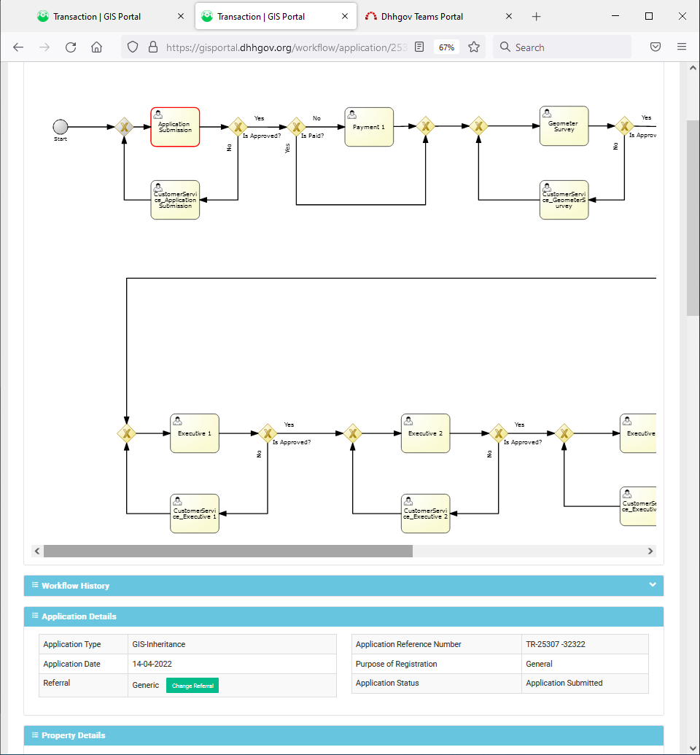The width and height of the screenshot is (700, 755).
Task: Click the page scrollbar up arrow
Action: point(693,68)
